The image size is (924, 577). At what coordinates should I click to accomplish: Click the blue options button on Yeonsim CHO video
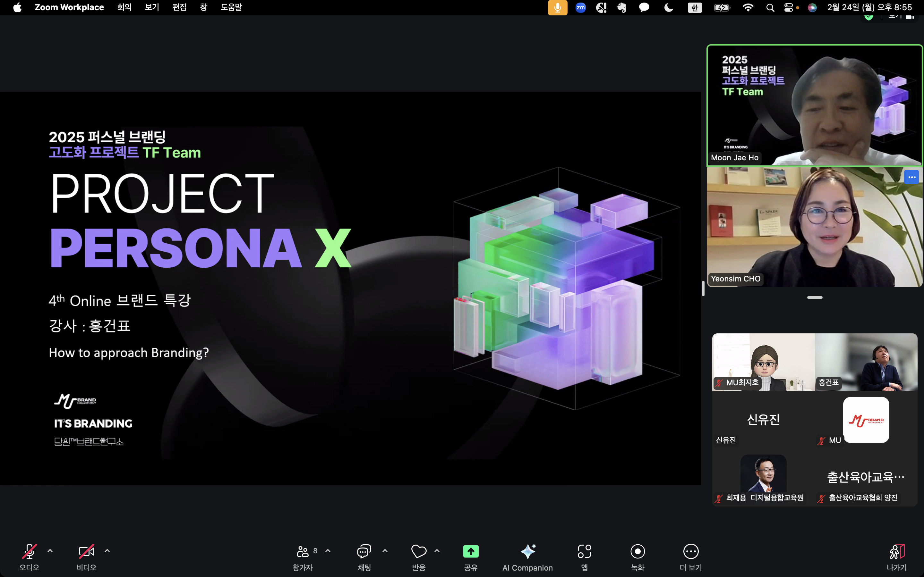[911, 177]
